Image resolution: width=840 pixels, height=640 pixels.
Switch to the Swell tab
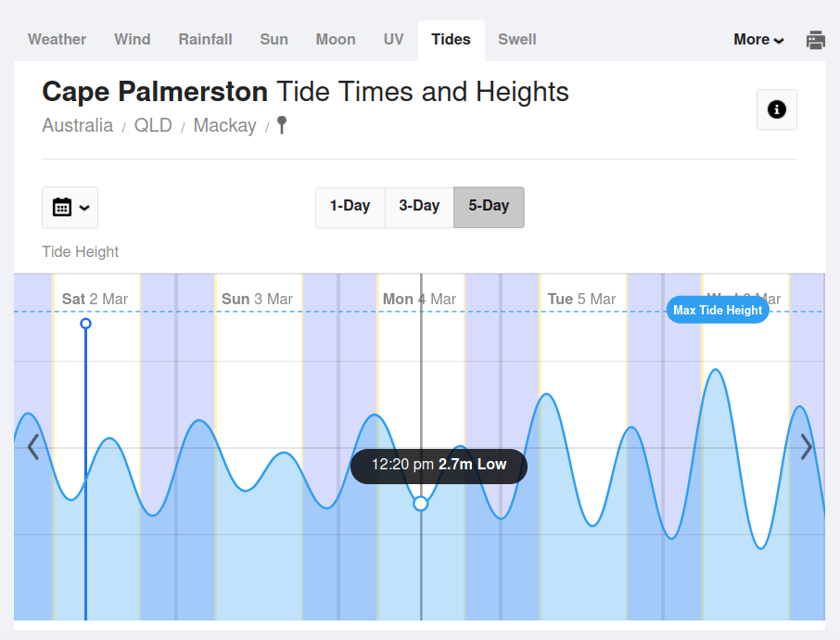517,40
